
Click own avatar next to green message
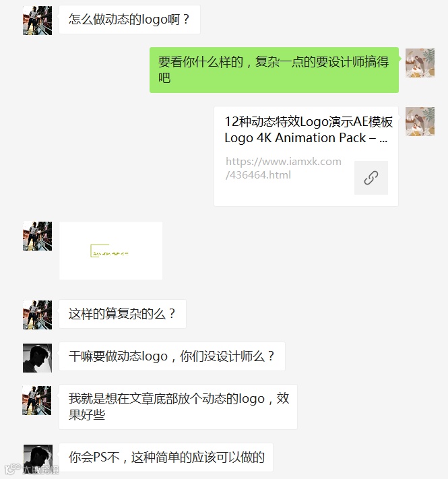(420, 63)
